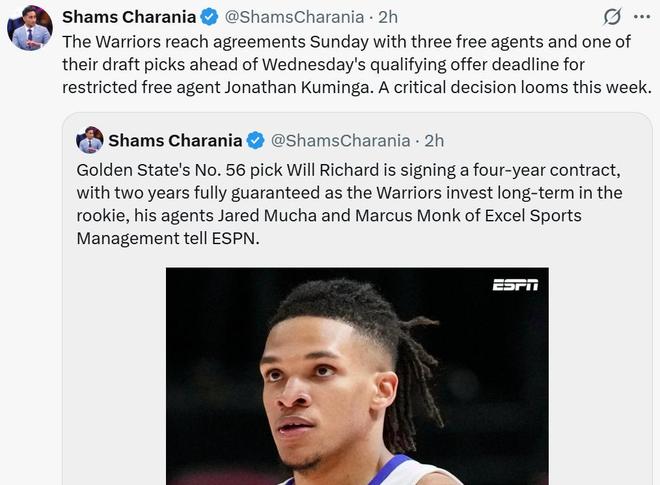Screen dimensions: 660x485
Task: Open the Will Richard player photo
Action: click(357, 380)
